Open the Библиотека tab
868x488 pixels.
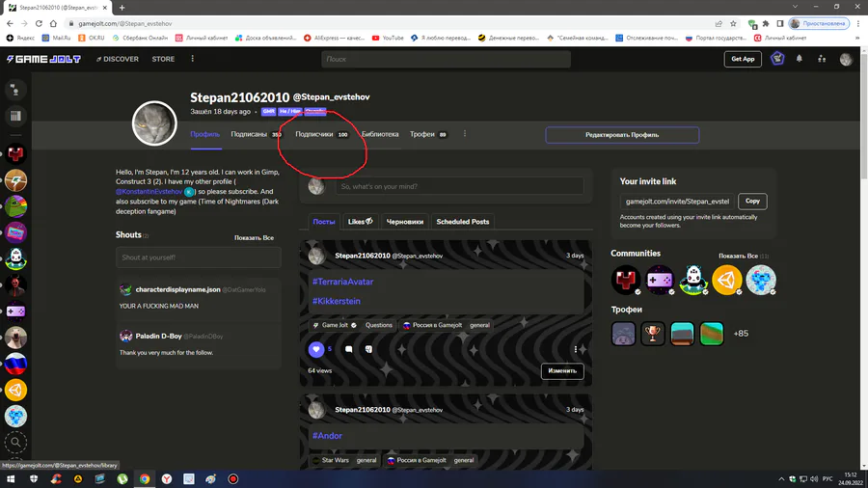pos(380,134)
